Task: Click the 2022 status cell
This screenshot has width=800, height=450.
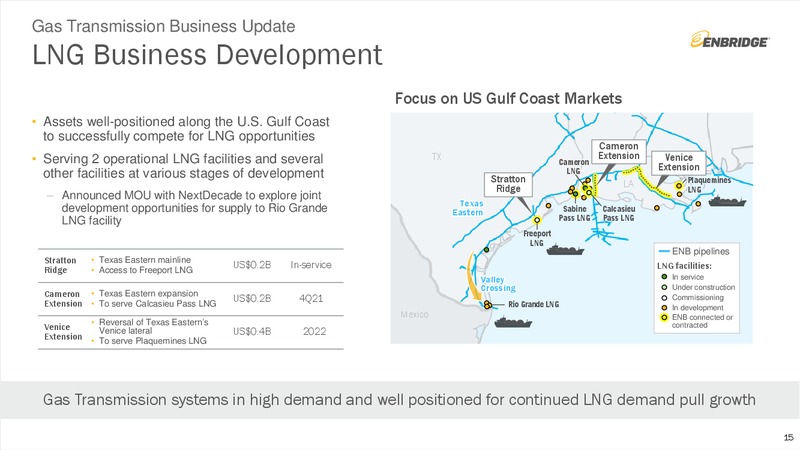Action: [x=314, y=331]
